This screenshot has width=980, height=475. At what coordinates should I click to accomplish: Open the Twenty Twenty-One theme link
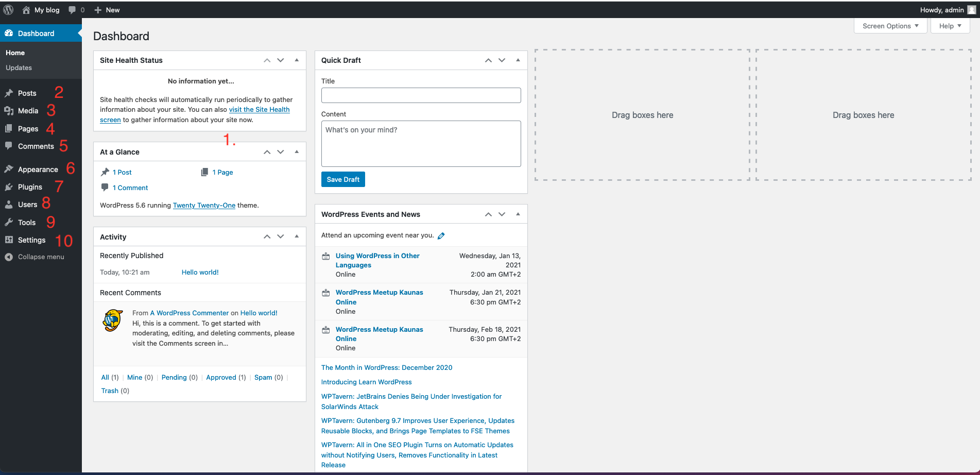click(204, 205)
